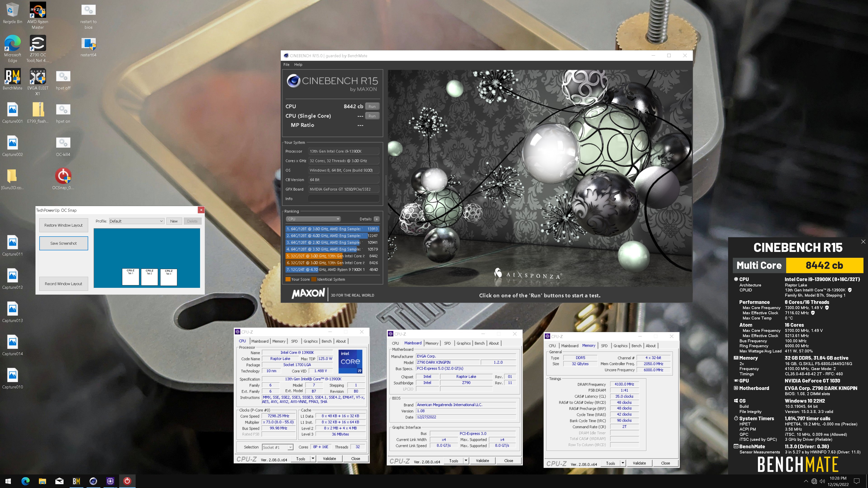Screen dimensions: 868x488
Task: Launch Z790 OC Tool desktop icon
Action: coord(38,49)
